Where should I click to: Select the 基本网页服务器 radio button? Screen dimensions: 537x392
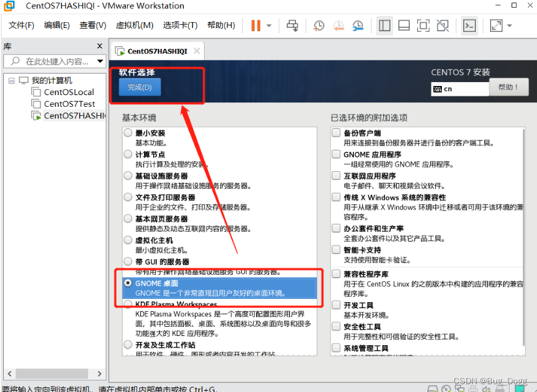(128, 219)
